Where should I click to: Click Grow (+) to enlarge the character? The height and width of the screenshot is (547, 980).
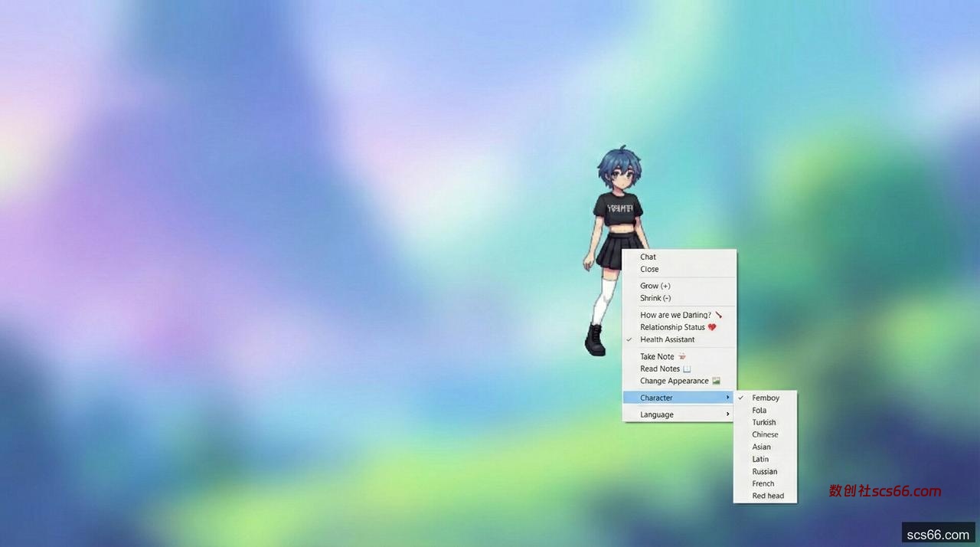click(655, 286)
